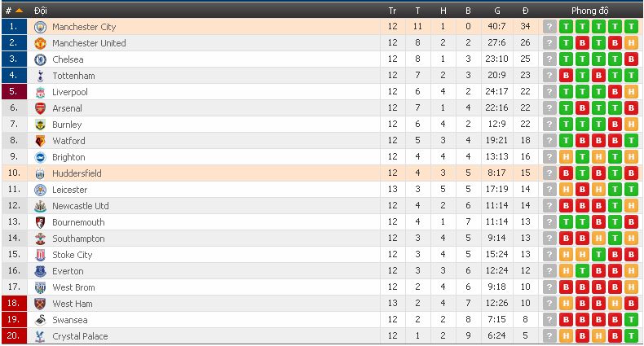Click the Manchester City club crest
This screenshot has height=346, width=644.
tap(39, 27)
